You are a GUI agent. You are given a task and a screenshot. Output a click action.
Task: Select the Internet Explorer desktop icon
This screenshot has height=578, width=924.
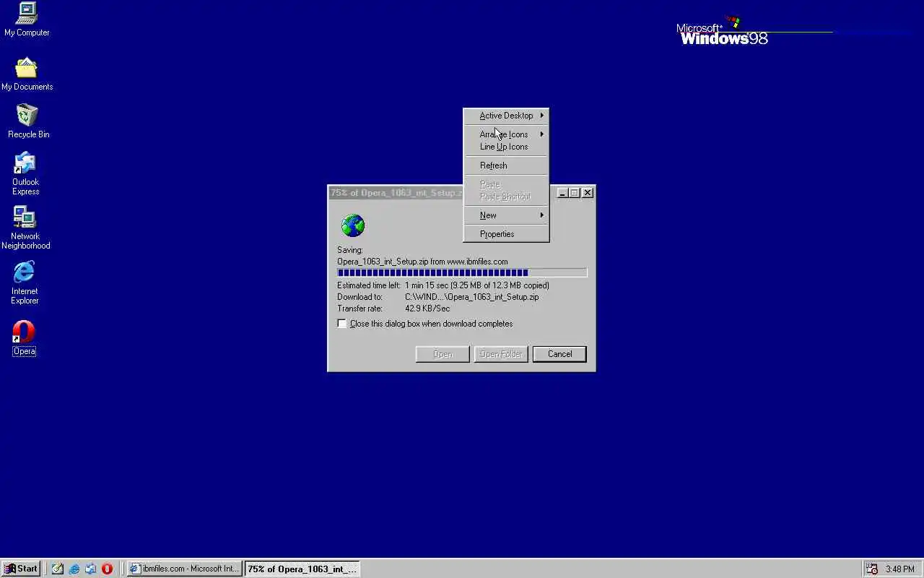25,282
